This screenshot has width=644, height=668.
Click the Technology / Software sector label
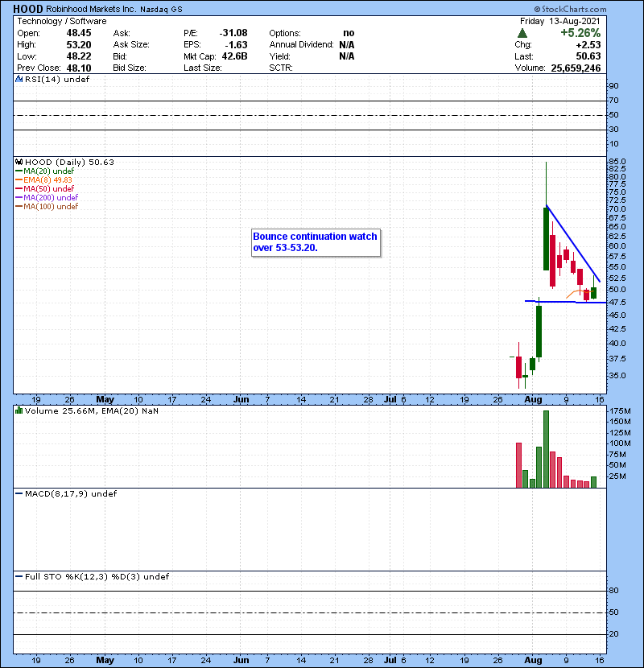coord(62,21)
